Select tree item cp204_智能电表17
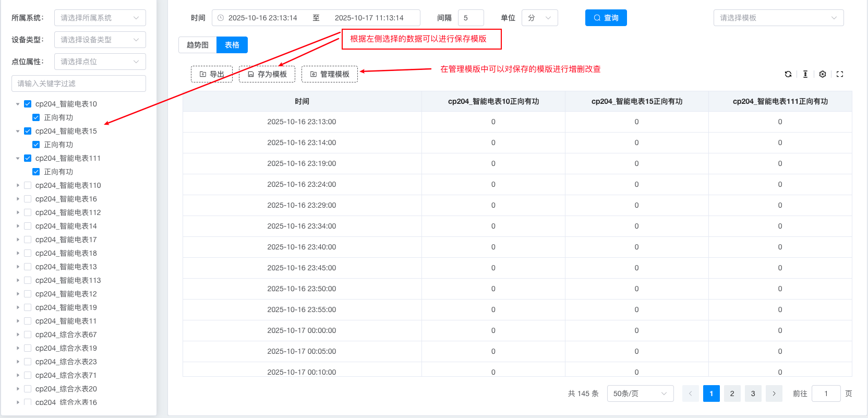Viewport: 868px width, 418px height. 66,240
